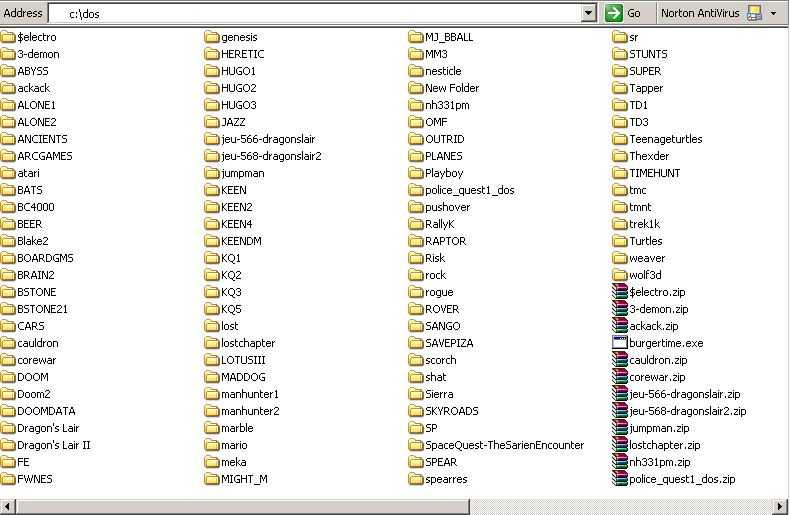Select the folder name BOARDGMS
Viewport: 790px width, 515px height.
(x=45, y=258)
